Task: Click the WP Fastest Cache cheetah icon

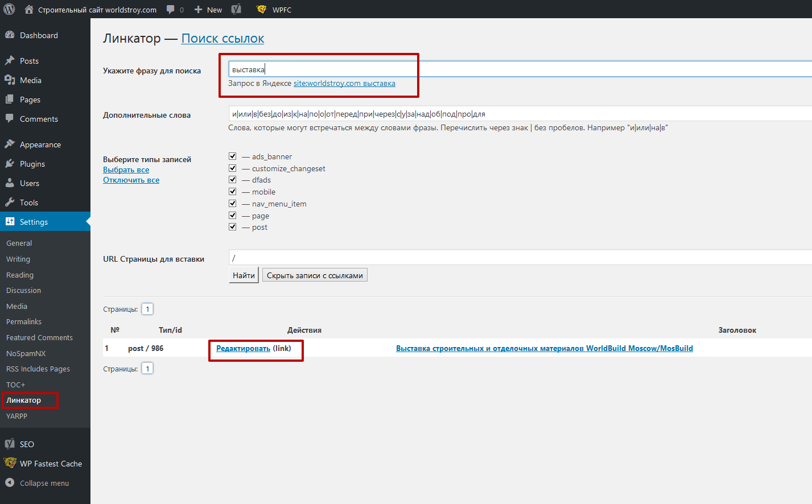Action: coord(10,464)
